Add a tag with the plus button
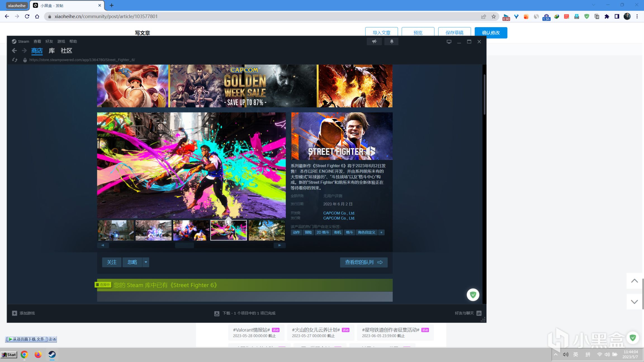This screenshot has width=644, height=362. [x=381, y=232]
